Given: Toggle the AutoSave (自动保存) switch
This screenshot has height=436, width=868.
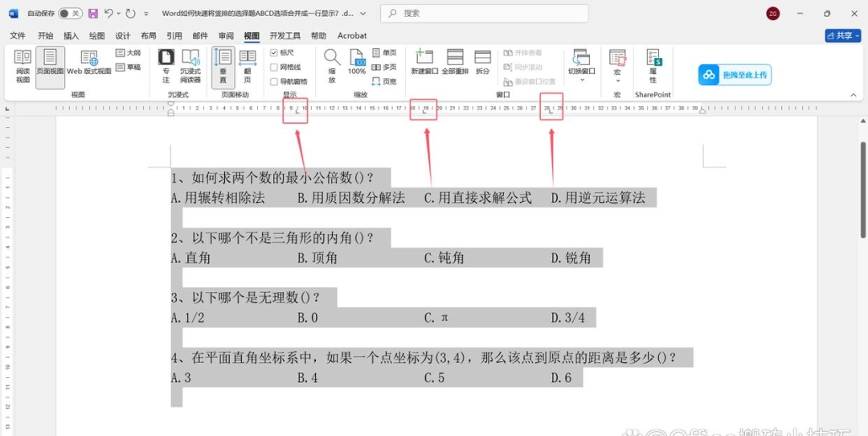Looking at the screenshot, I should pos(70,14).
